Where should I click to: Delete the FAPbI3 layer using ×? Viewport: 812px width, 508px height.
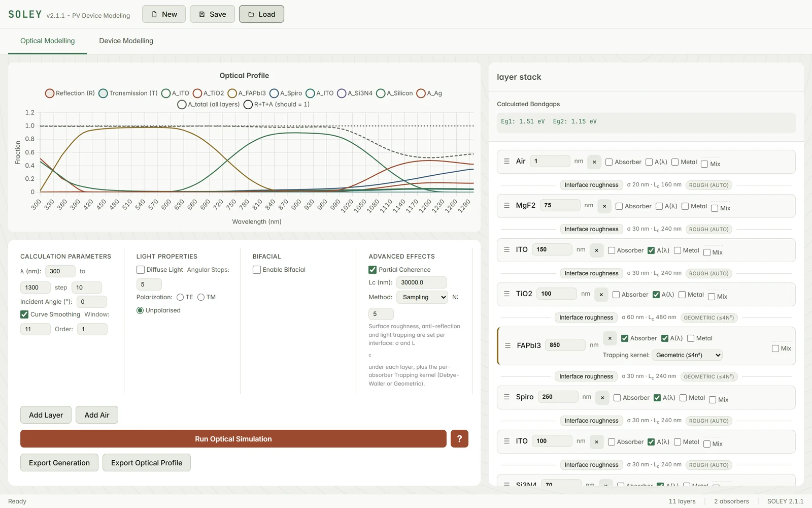(610, 338)
